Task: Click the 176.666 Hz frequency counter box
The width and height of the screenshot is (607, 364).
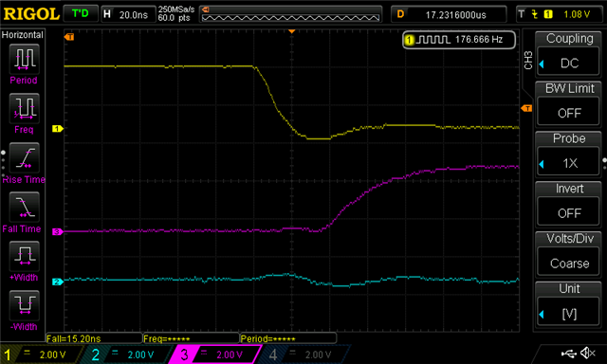Action: [459, 40]
